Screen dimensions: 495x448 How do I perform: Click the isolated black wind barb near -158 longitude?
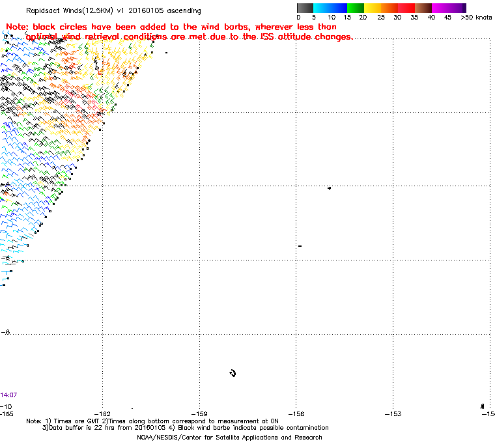point(233,373)
